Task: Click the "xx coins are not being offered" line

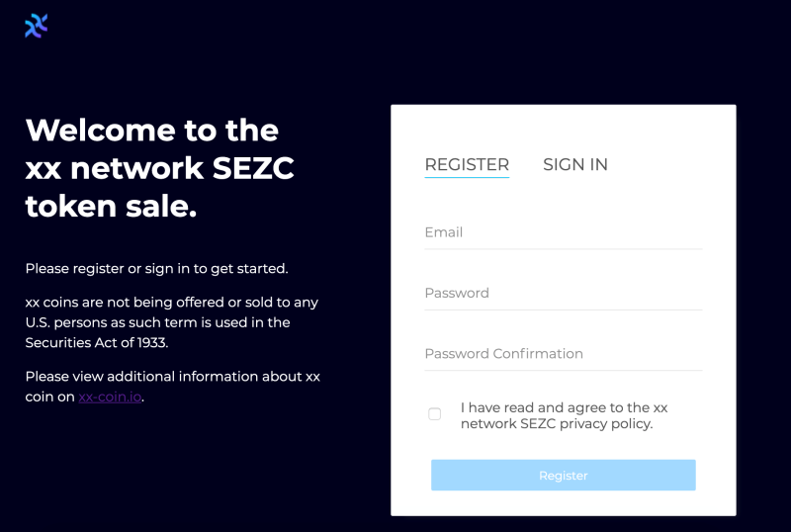Action: coord(171,303)
